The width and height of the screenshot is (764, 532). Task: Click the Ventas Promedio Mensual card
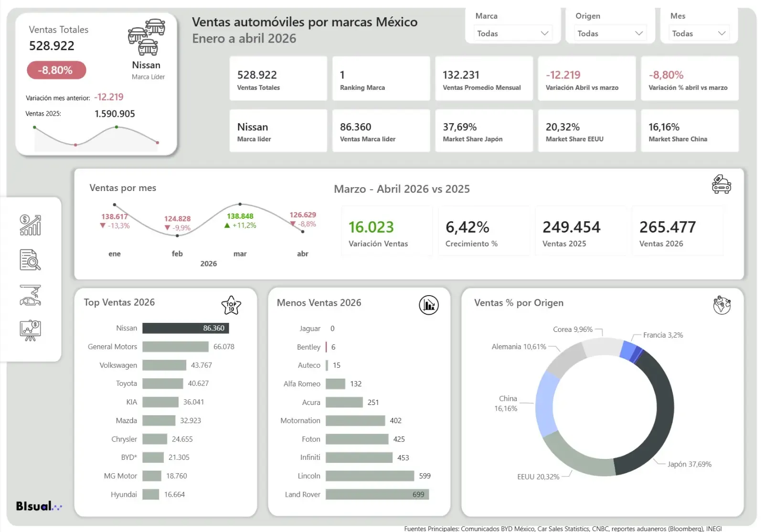pyautogui.click(x=484, y=78)
